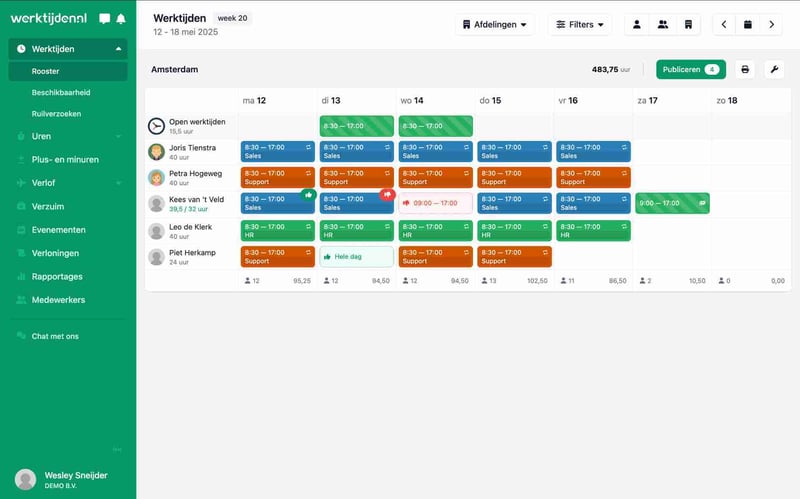Open the calendar date picker icon
Image resolution: width=800 pixels, height=499 pixels.
[x=747, y=24]
